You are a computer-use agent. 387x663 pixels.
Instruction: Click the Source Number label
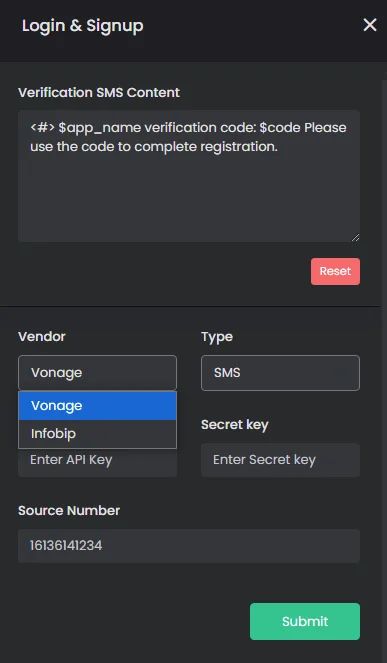69,510
